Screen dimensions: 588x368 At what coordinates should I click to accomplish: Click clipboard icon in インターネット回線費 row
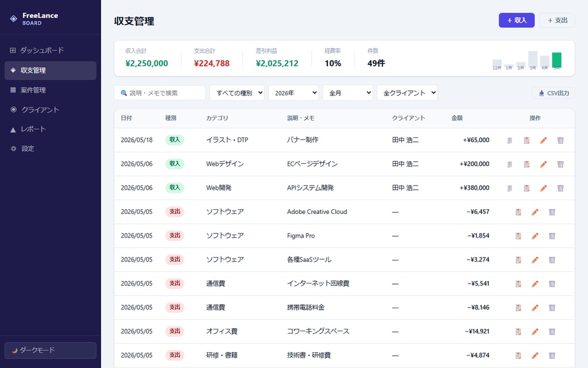pyautogui.click(x=519, y=284)
